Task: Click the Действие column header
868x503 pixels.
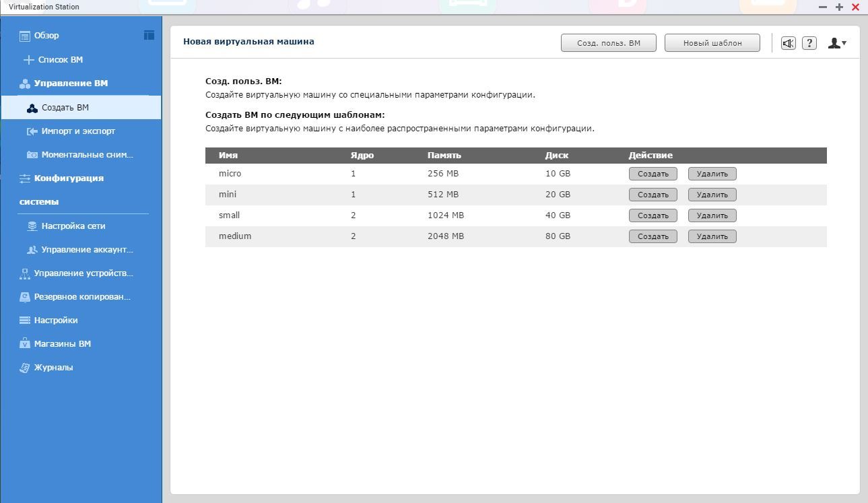Action: click(x=650, y=156)
